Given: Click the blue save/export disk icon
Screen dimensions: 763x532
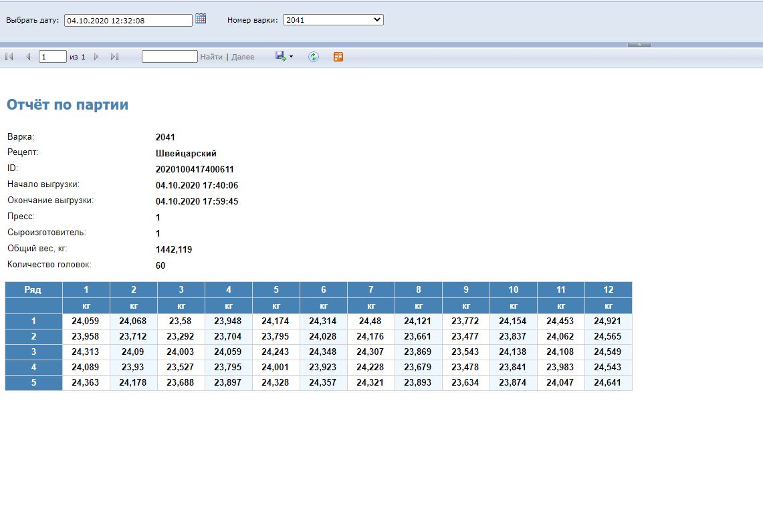Looking at the screenshot, I should (x=280, y=57).
